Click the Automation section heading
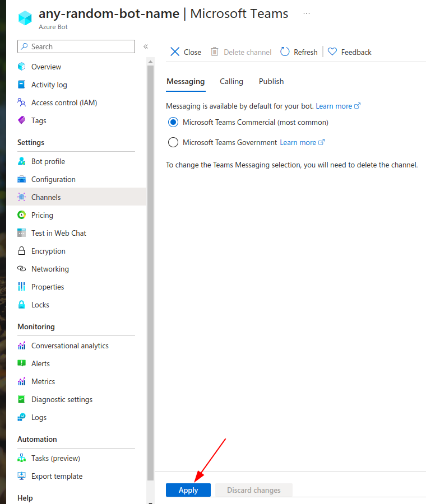 coord(37,440)
